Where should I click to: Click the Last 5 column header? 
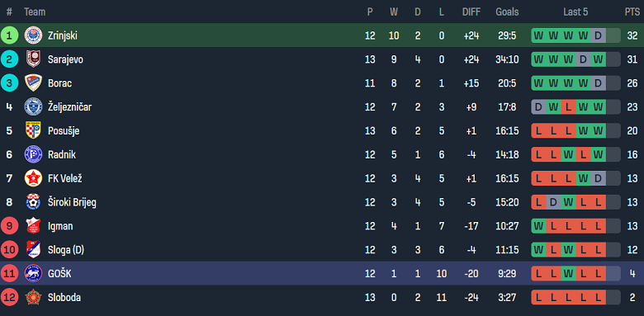click(575, 12)
